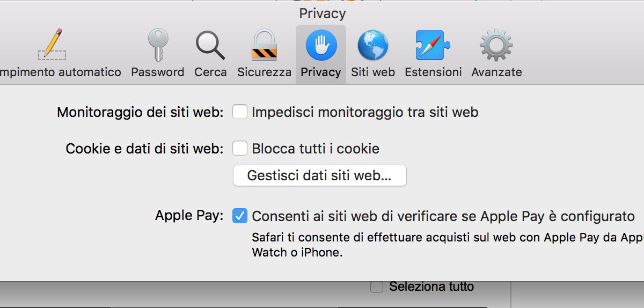Click Gestisci dati siti web button
Image resolution: width=644 pixels, height=308 pixels.
pos(319,175)
